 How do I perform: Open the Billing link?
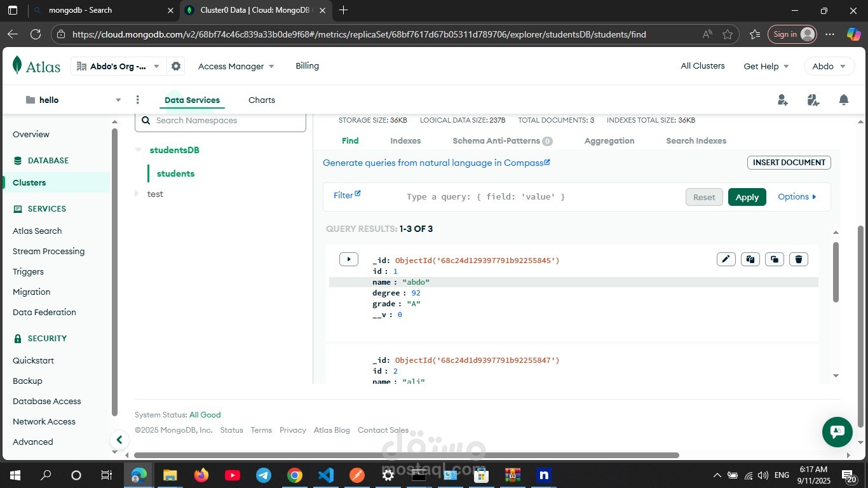(307, 65)
